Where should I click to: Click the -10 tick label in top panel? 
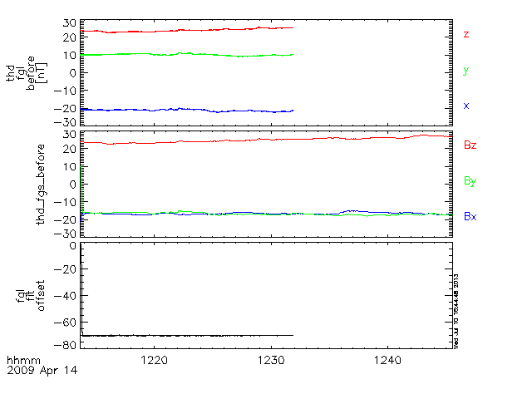tap(66, 91)
